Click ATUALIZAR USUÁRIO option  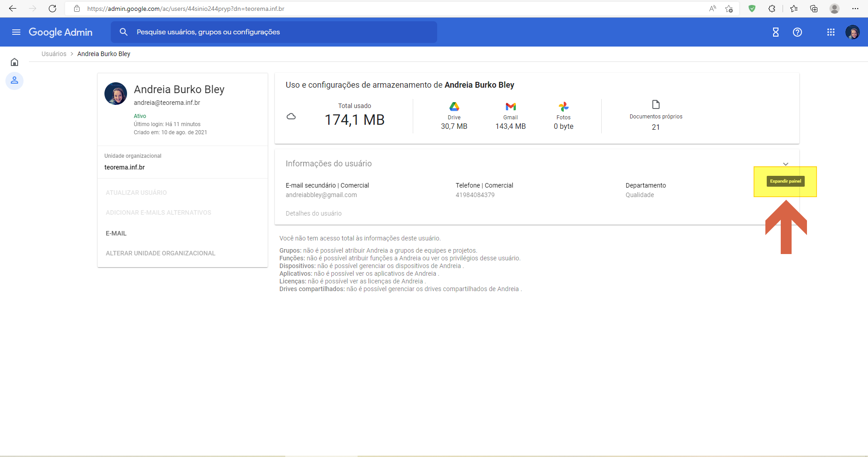coord(136,193)
